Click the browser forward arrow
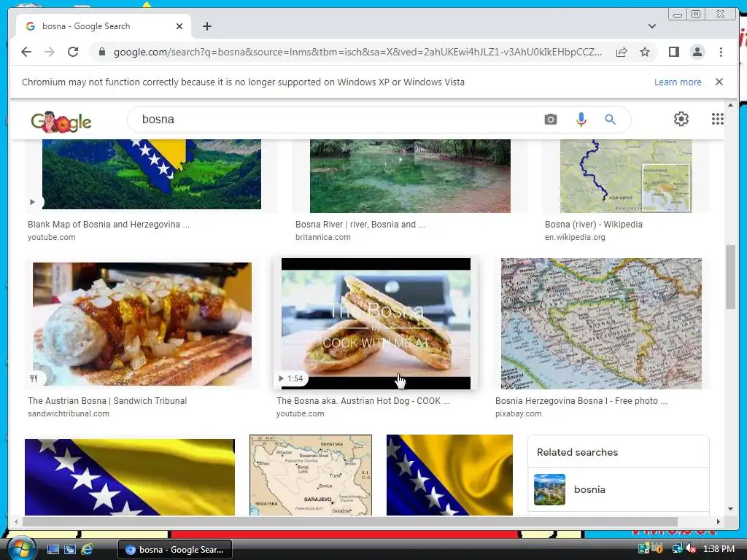The height and width of the screenshot is (560, 747). pyautogui.click(x=50, y=52)
